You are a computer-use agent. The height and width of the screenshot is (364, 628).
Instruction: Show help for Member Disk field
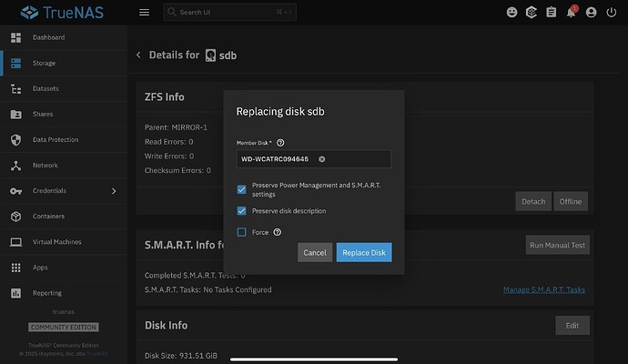280,143
